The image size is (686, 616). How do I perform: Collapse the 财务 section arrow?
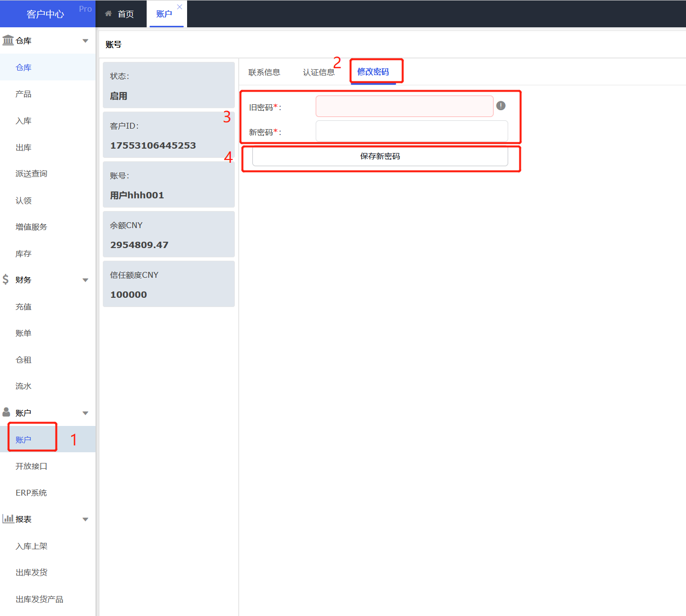coord(86,280)
